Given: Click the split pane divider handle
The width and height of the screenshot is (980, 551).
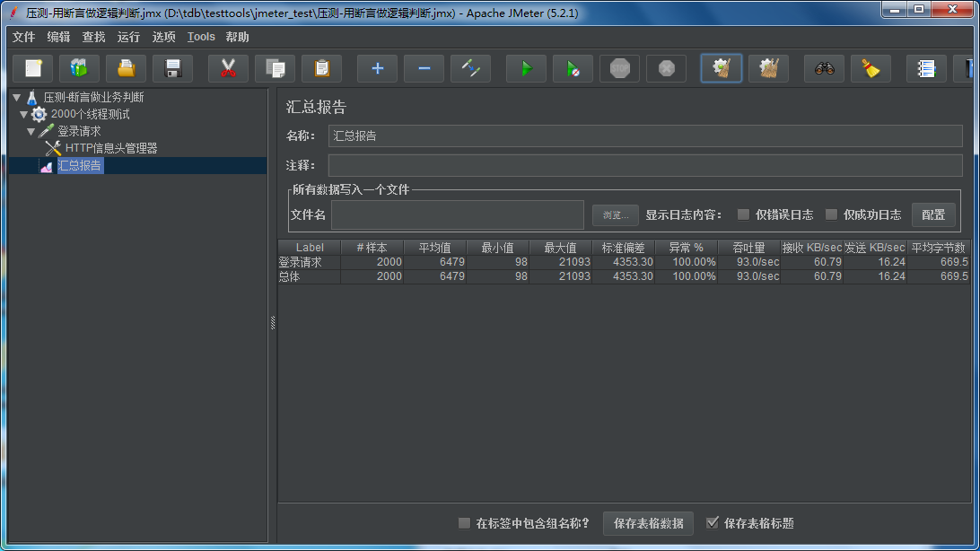Looking at the screenshot, I should click(273, 322).
